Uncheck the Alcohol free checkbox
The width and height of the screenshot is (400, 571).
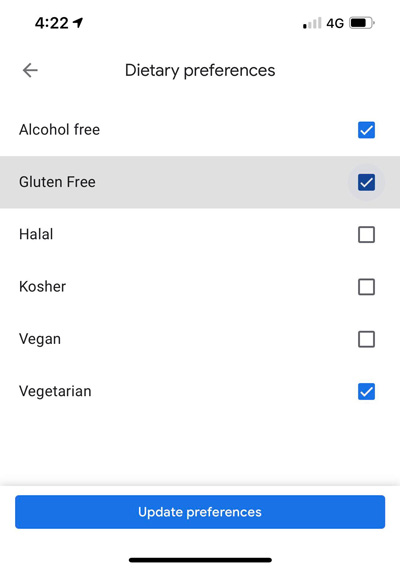[x=366, y=130]
